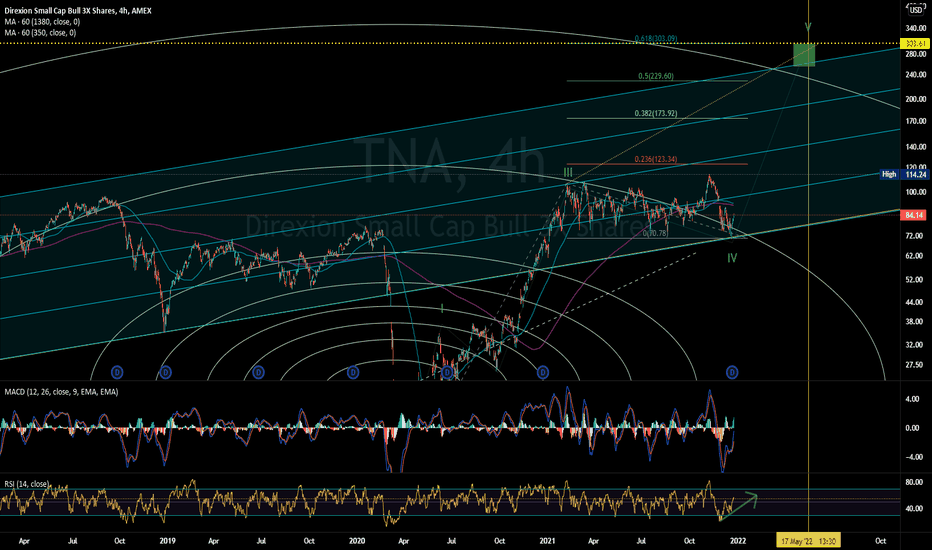Click the High 114.24 price label
This screenshot has height=550, width=932.
(x=904, y=174)
